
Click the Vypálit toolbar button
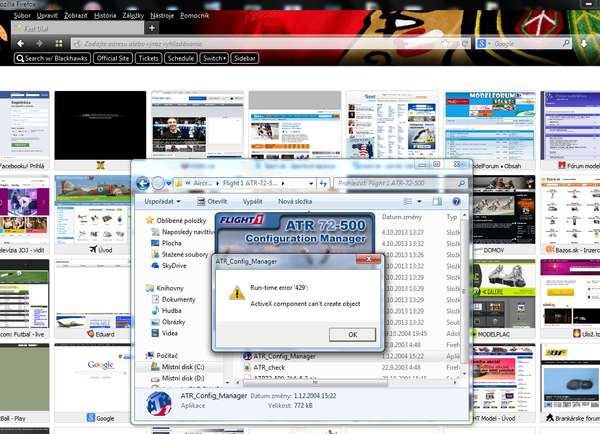pyautogui.click(x=253, y=202)
